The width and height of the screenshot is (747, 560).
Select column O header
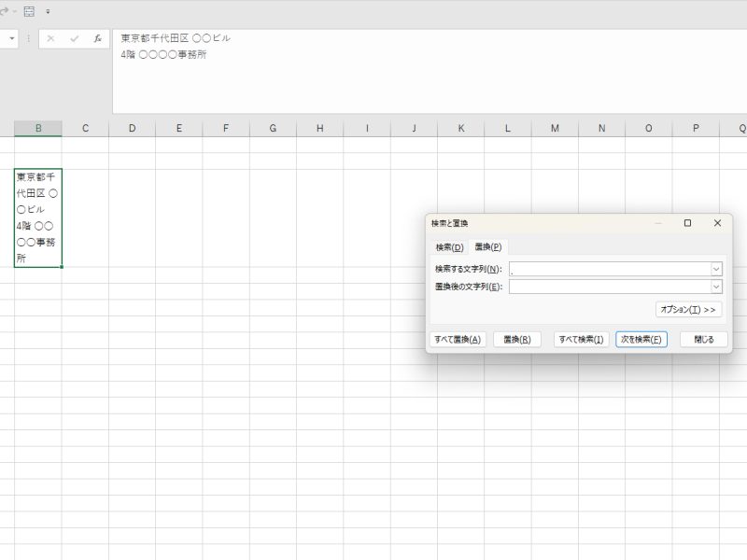point(649,128)
